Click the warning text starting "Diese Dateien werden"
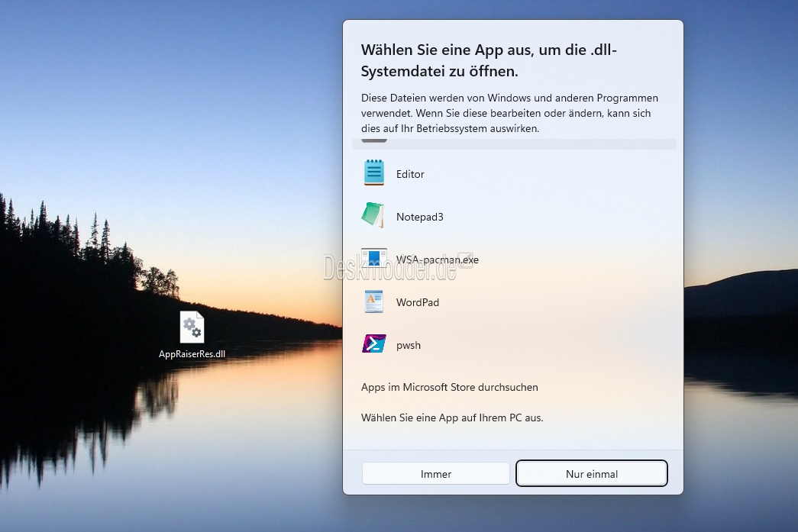The width and height of the screenshot is (798, 532). tap(509, 113)
